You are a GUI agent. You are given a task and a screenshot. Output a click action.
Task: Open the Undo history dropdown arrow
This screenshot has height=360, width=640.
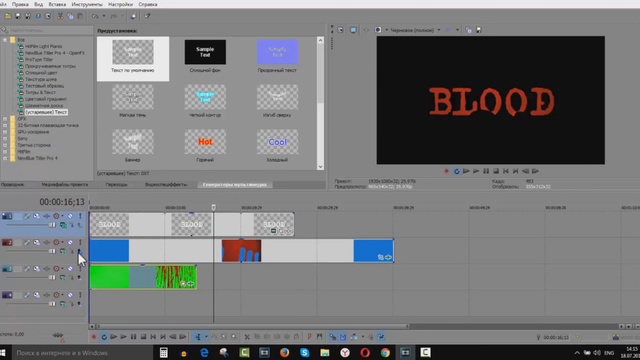point(104,16)
